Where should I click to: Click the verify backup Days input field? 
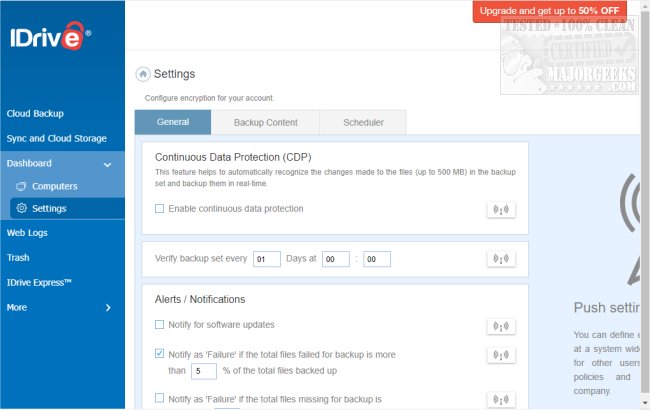click(267, 259)
